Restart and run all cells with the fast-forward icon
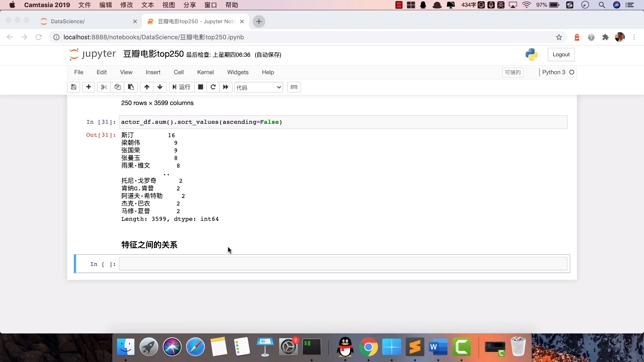 pyautogui.click(x=226, y=87)
